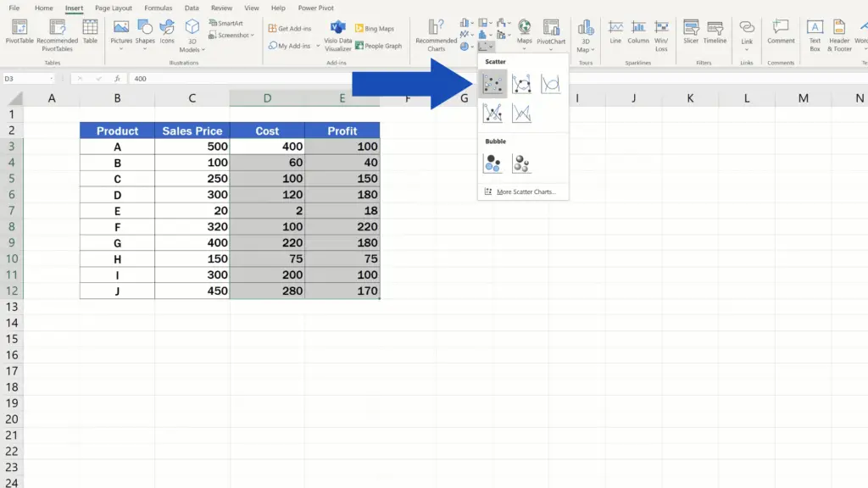Expand the Pictures dropdown
This screenshot has height=488, width=868.
(x=121, y=48)
